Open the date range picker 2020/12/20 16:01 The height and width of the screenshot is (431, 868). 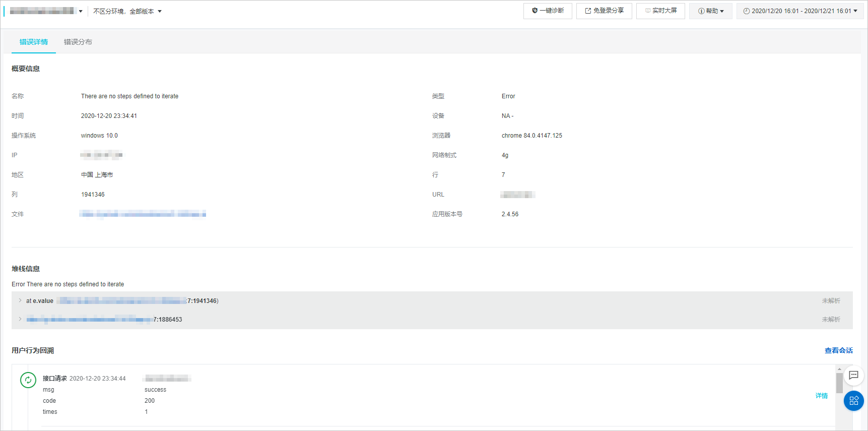800,11
